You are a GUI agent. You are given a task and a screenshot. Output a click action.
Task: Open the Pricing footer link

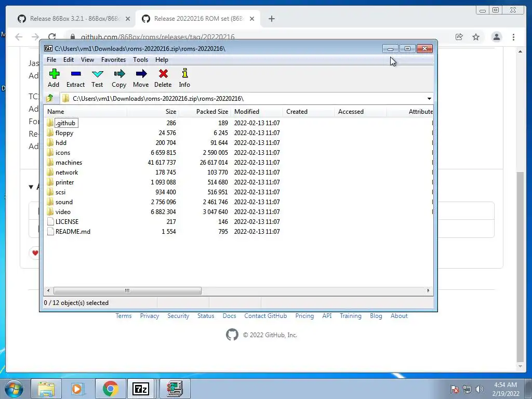pos(304,316)
